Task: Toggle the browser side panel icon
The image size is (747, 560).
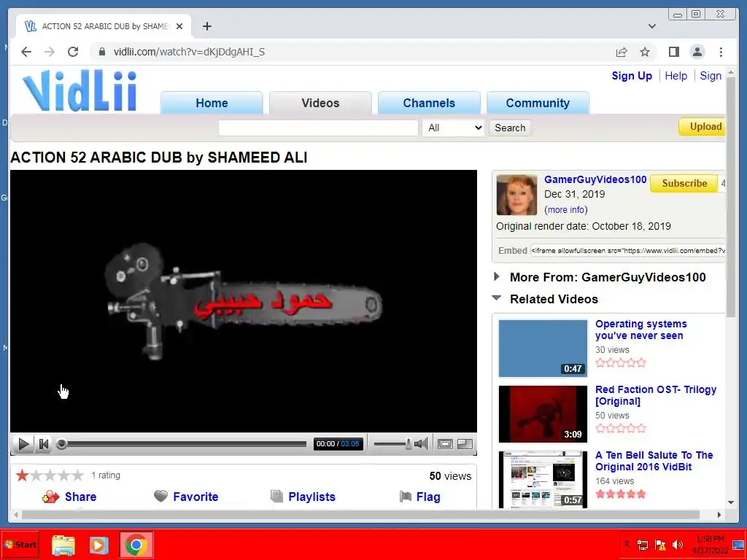Action: click(673, 52)
